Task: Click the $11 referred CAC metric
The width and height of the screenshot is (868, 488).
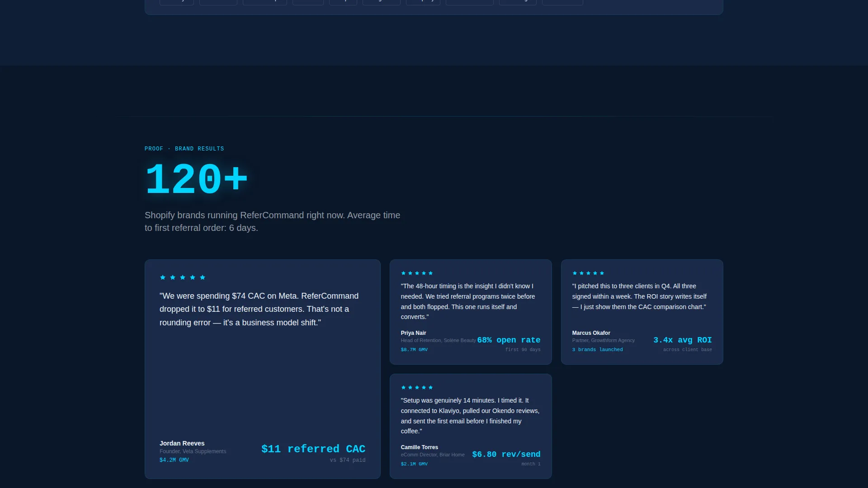Action: click(313, 449)
